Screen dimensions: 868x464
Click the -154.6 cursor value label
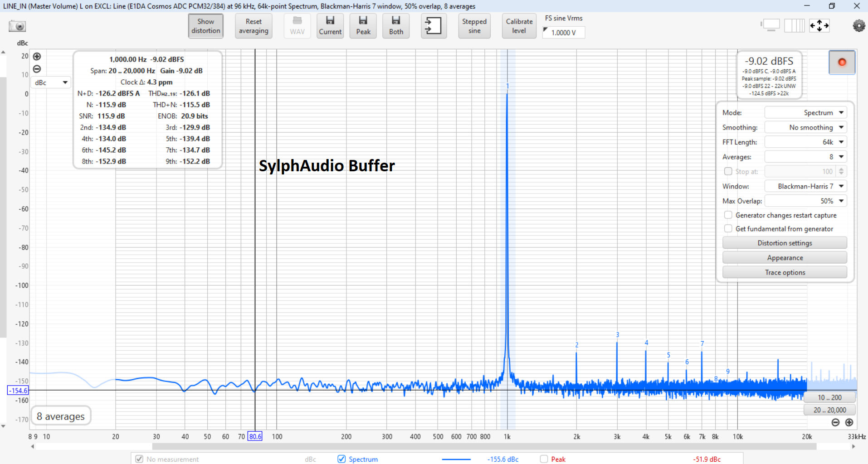click(18, 390)
